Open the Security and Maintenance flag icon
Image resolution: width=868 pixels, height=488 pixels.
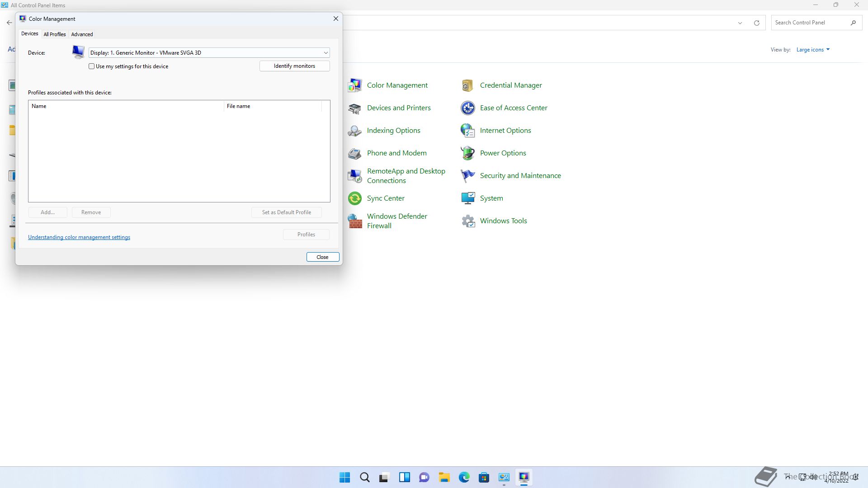pyautogui.click(x=468, y=176)
